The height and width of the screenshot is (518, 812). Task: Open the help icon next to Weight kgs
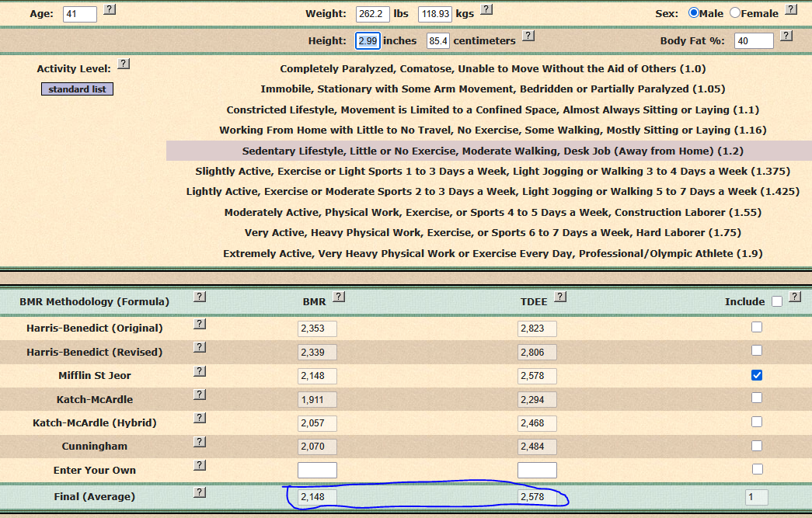(x=486, y=9)
